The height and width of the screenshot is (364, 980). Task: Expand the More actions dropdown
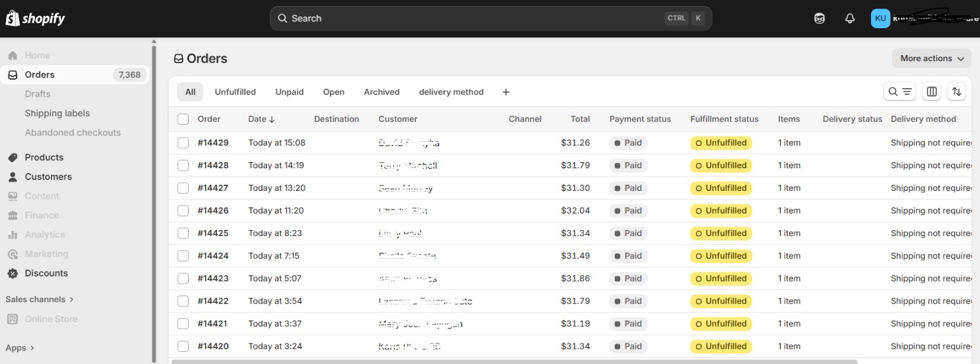click(931, 59)
